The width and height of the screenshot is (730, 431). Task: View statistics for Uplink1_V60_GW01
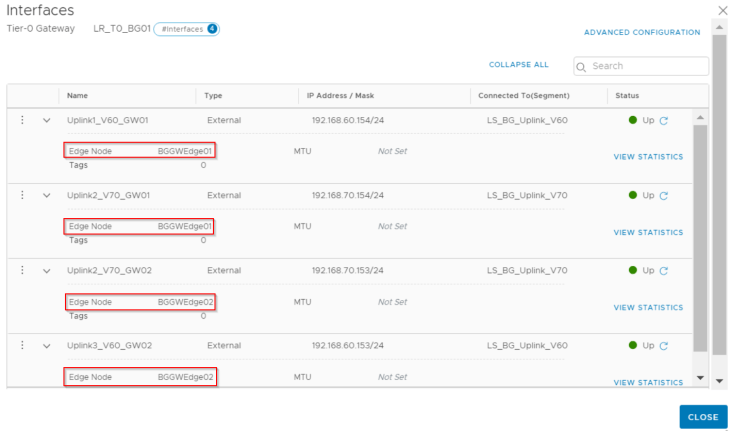[648, 157]
